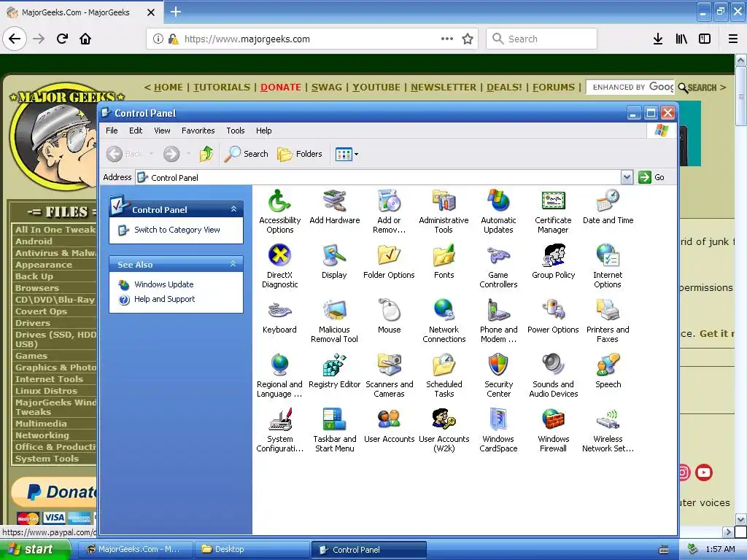Open Phone and Modem options

pyautogui.click(x=498, y=321)
